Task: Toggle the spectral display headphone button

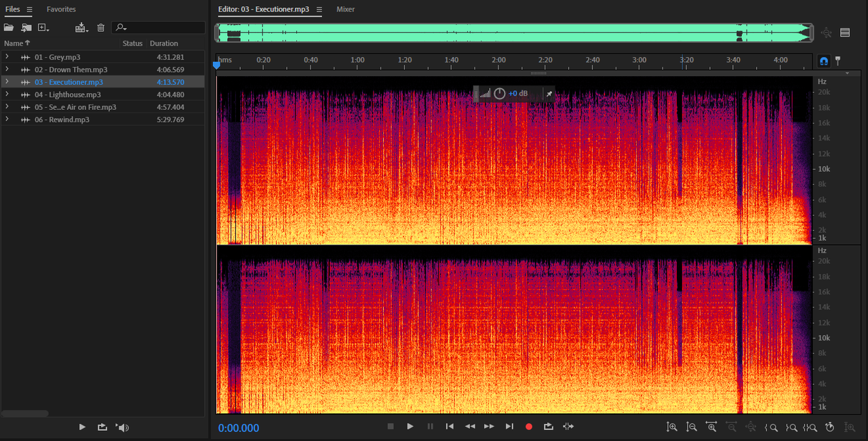Action: point(824,60)
